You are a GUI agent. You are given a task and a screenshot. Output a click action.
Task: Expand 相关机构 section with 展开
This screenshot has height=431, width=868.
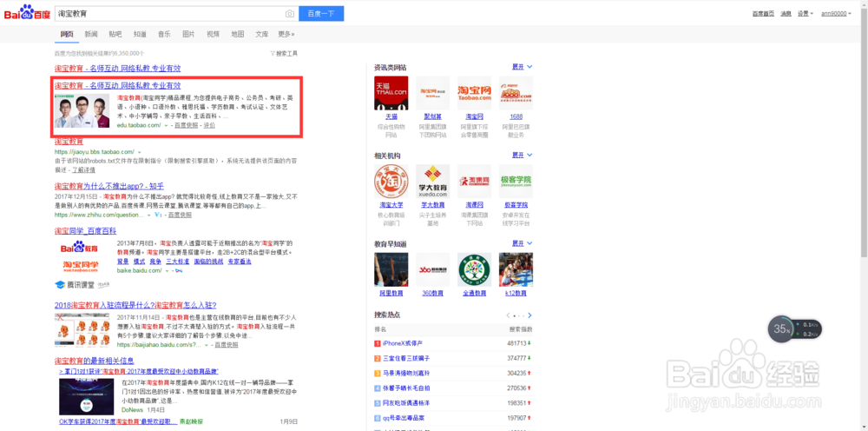click(522, 155)
